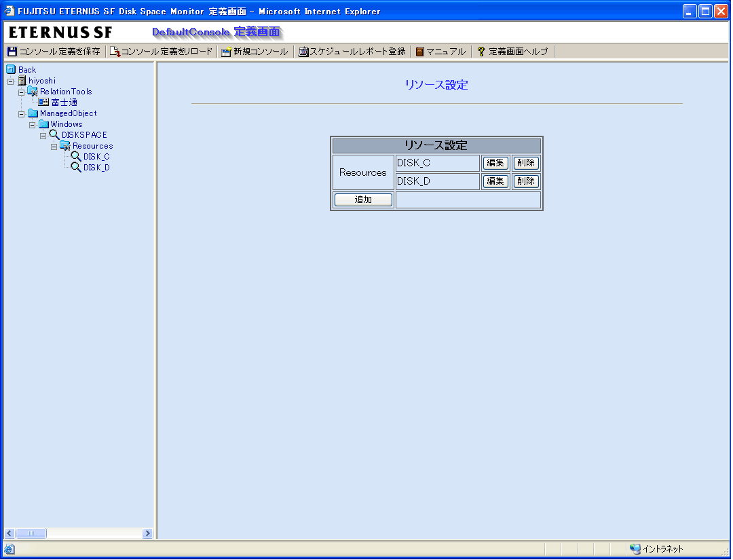Open DISK_C in the tree
Viewport: 733px width, 560px height.
click(x=96, y=157)
